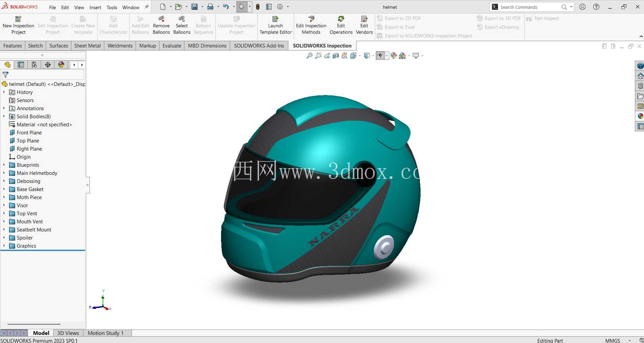Screen dimensions: 644x343
Task: Expand the Main Helmetbody folder
Action: pos(4,173)
